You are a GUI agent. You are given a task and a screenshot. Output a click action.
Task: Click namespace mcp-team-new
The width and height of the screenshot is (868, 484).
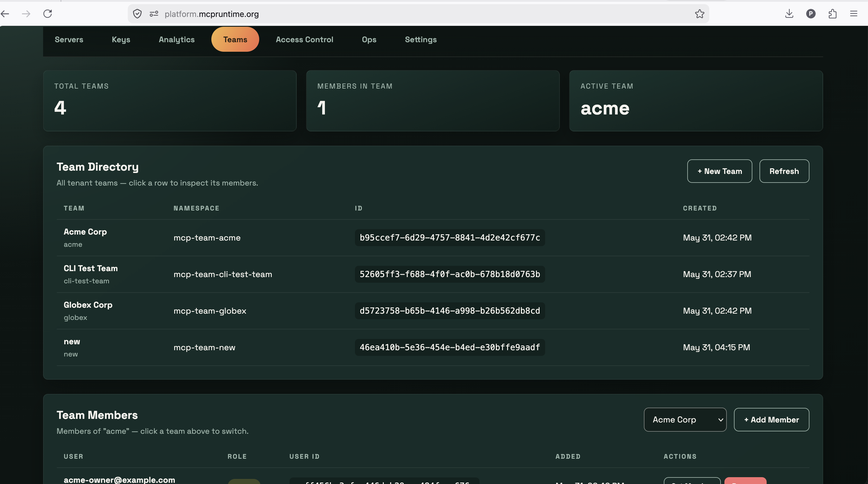click(x=204, y=348)
